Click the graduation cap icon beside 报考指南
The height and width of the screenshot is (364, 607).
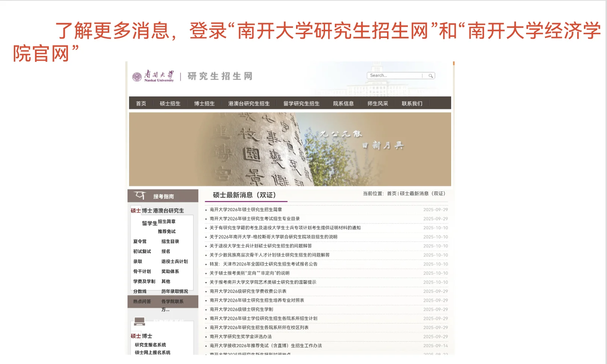point(139,195)
